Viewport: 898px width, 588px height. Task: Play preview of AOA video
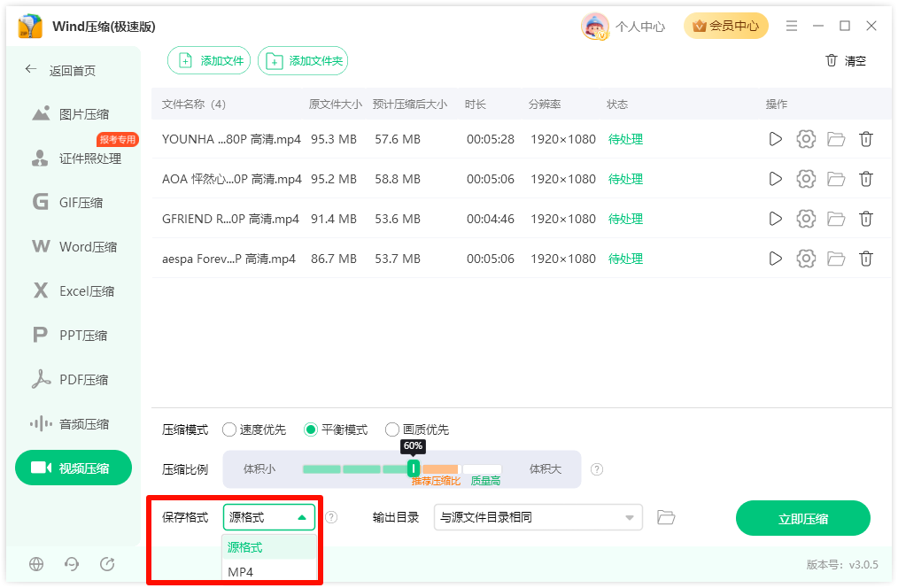pyautogui.click(x=775, y=179)
